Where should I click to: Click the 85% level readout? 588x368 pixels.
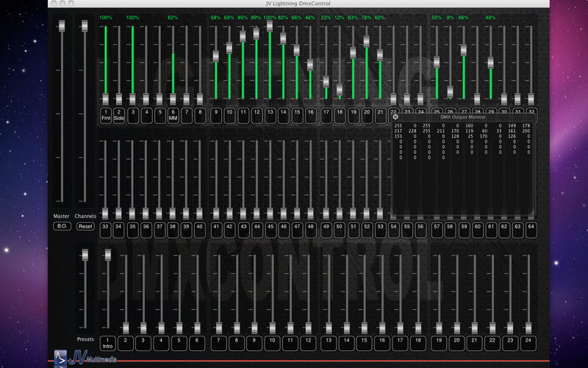coord(243,17)
